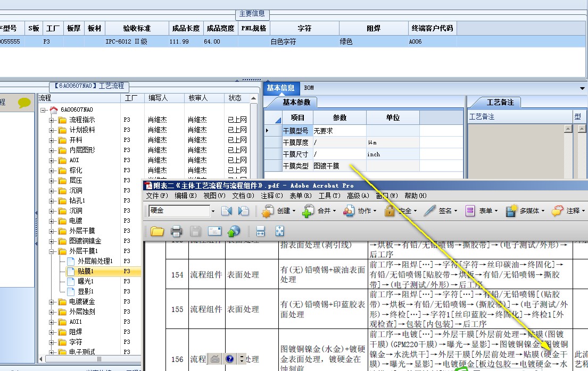The image size is (588, 371).
Task: Click the home icon of 6A00607NA0 root
Action: (54, 110)
